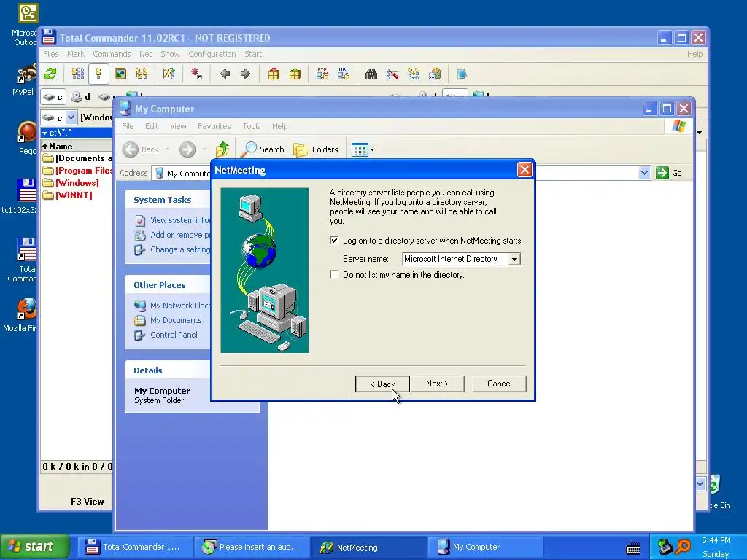Expand the My Computer address bar dropdown
The height and width of the screenshot is (560, 747).
coord(644,173)
